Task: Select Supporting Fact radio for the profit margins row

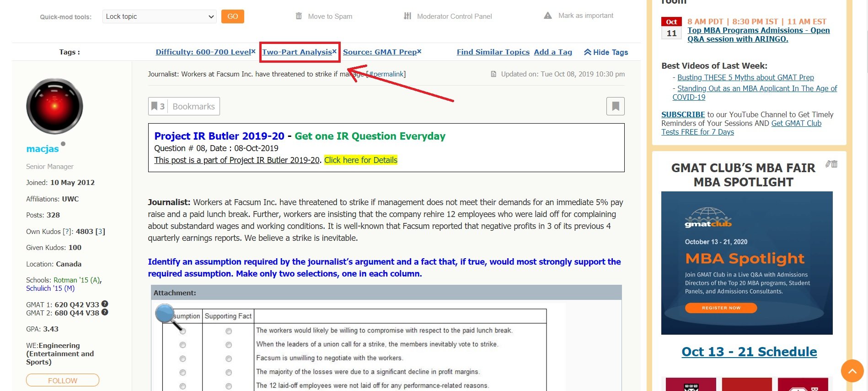Action: tap(229, 372)
